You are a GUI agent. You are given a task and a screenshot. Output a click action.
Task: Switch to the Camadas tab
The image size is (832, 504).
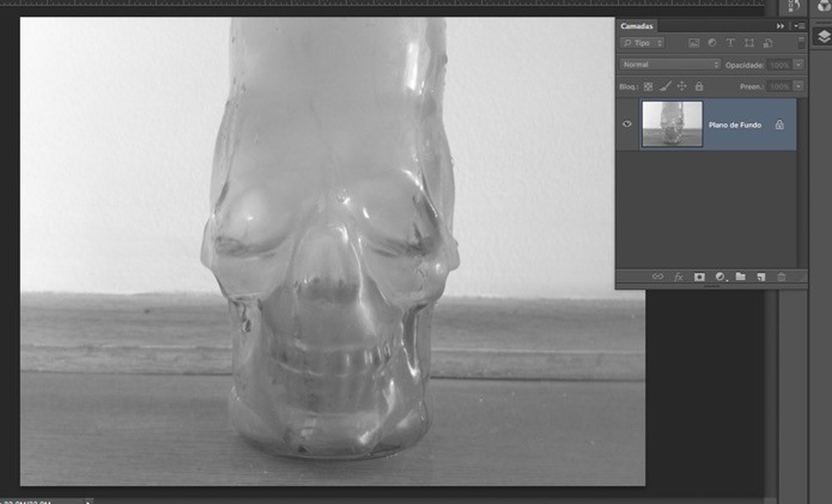(637, 26)
